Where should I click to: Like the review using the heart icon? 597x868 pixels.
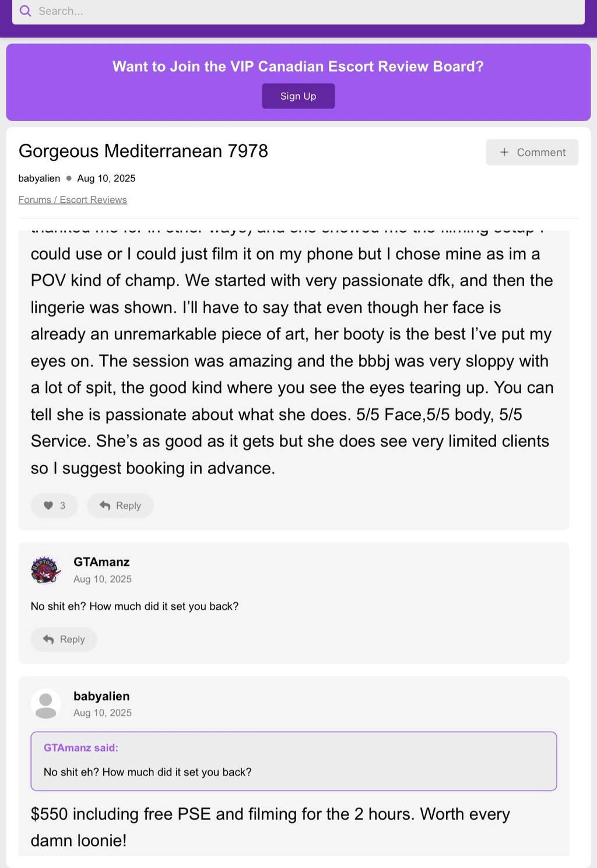48,505
